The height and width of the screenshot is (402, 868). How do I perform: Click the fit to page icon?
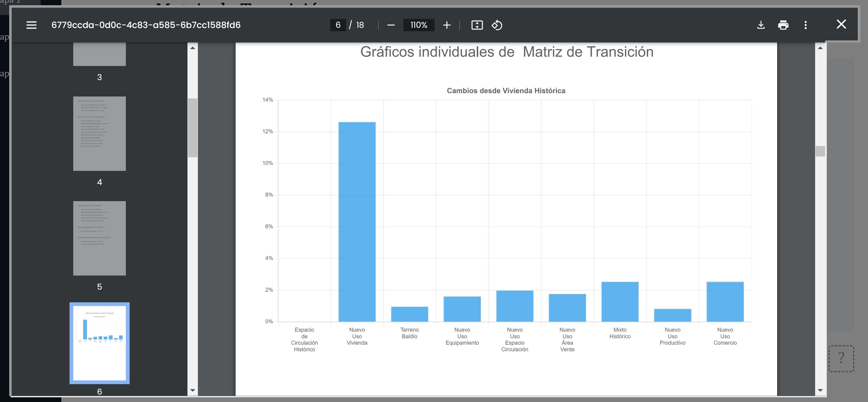click(477, 25)
